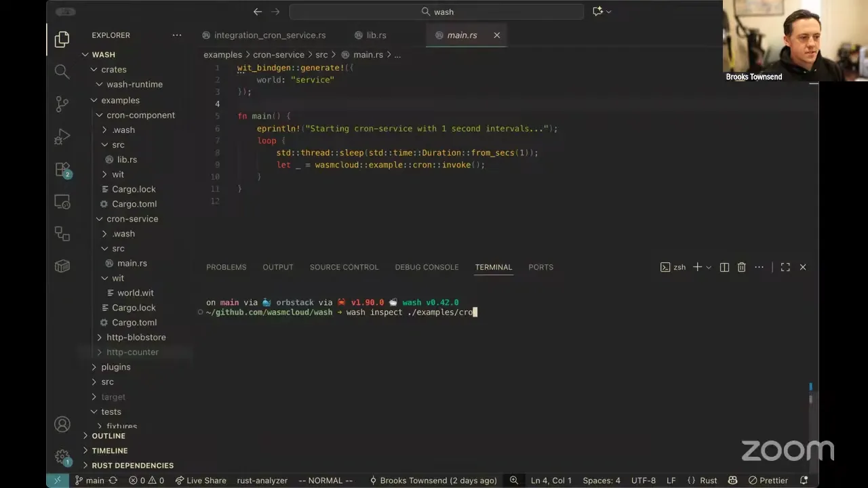Click Explorer more actions ellipsis
868x488 pixels.
click(x=177, y=35)
